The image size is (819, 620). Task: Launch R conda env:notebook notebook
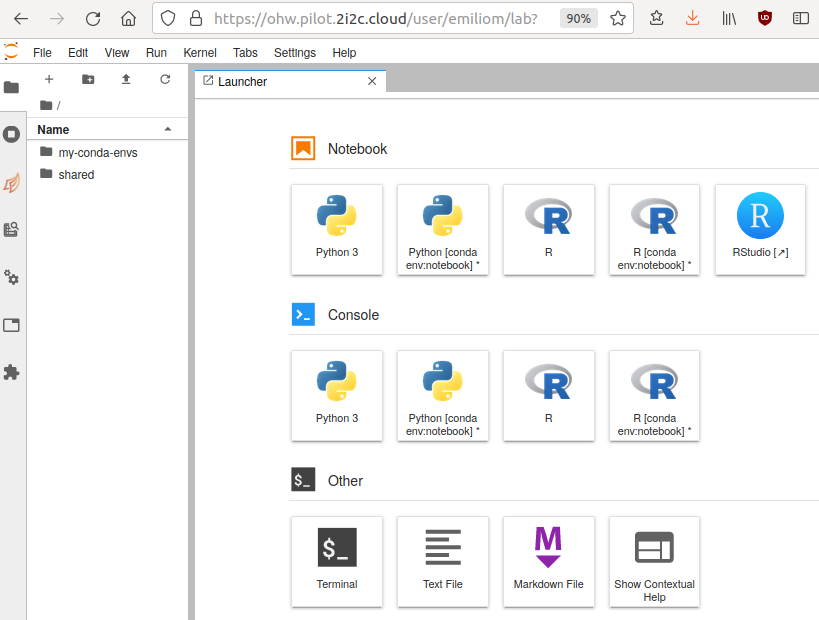pos(654,230)
